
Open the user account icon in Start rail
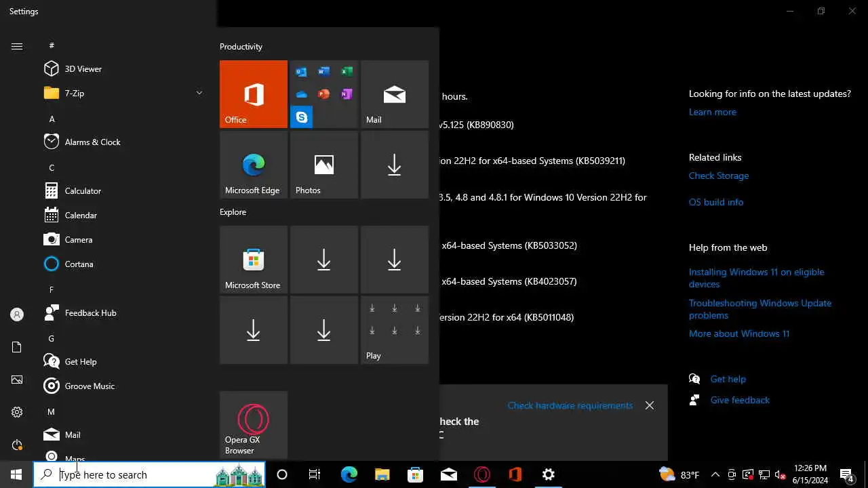click(17, 314)
